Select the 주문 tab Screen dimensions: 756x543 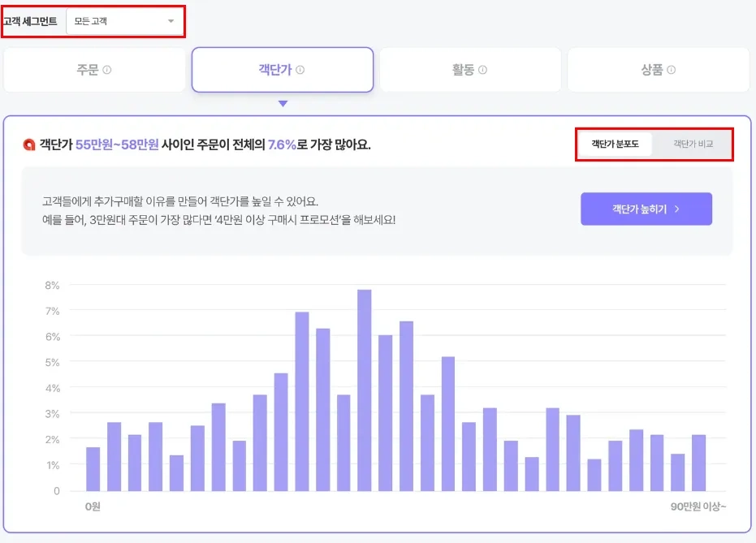point(94,70)
